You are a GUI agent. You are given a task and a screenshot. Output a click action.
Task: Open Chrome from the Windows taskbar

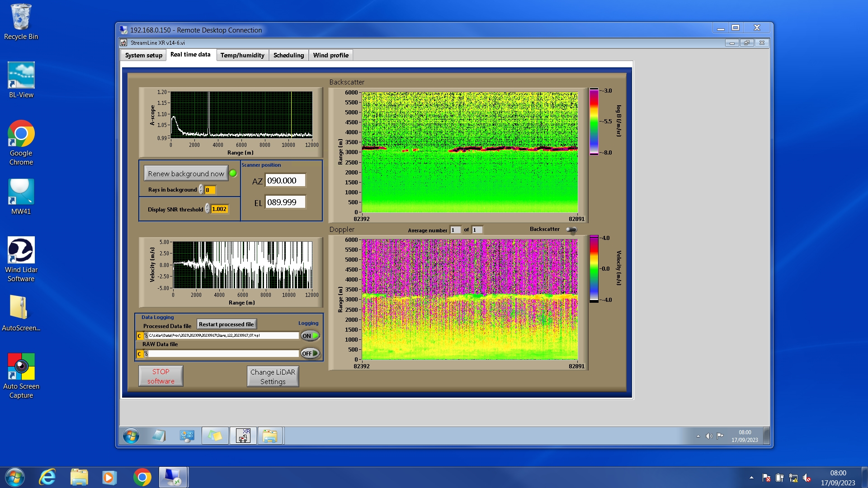pyautogui.click(x=142, y=477)
